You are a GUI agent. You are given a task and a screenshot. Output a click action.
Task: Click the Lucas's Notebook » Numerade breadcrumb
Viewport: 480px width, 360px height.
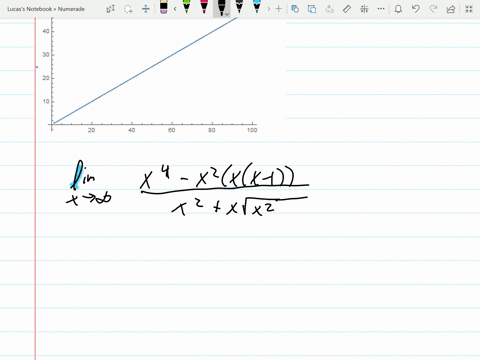[x=46, y=9]
